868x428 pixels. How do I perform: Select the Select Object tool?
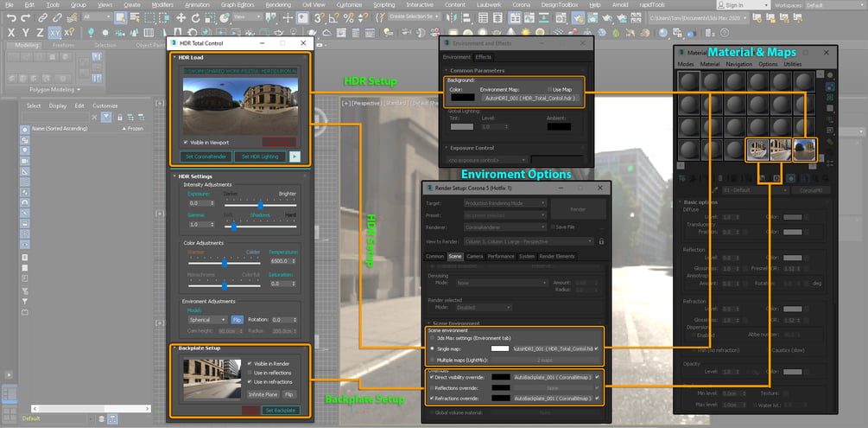[x=120, y=18]
